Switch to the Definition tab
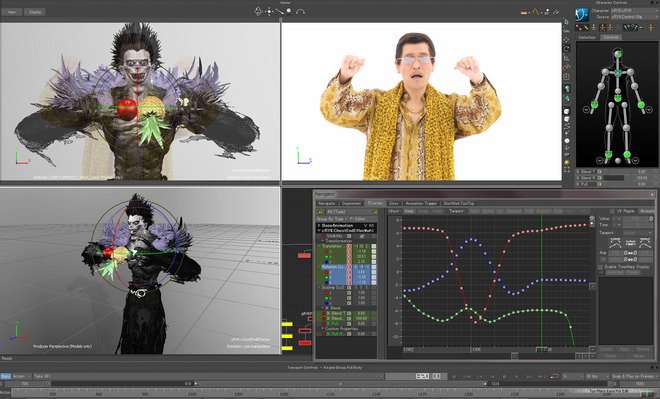Viewport: 660px width, 399px height. coord(587,37)
